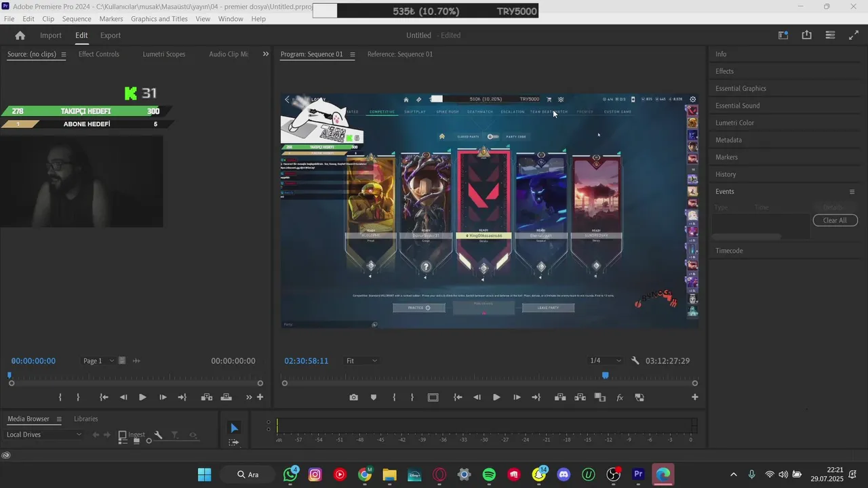The width and height of the screenshot is (868, 488).
Task: Open the 1/4 playback resolution dropdown
Action: [x=605, y=361]
